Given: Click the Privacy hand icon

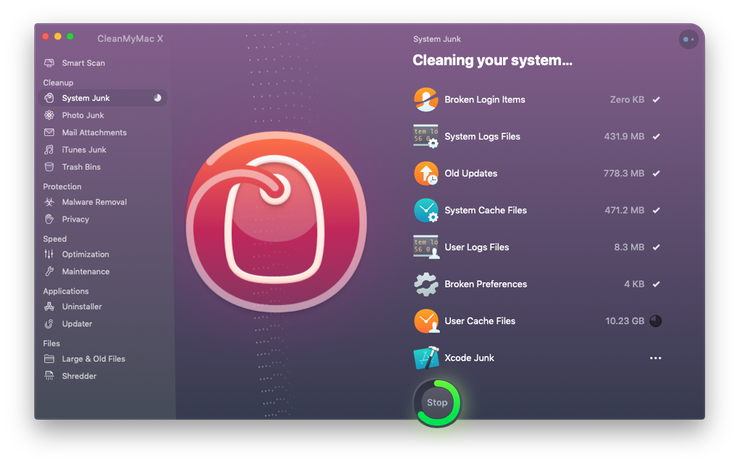Looking at the screenshot, I should pos(49,219).
